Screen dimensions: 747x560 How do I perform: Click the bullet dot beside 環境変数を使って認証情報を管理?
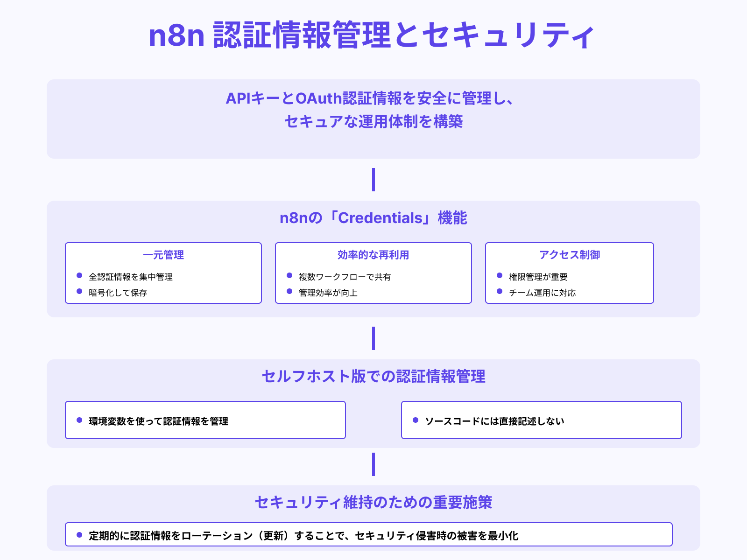click(79, 420)
